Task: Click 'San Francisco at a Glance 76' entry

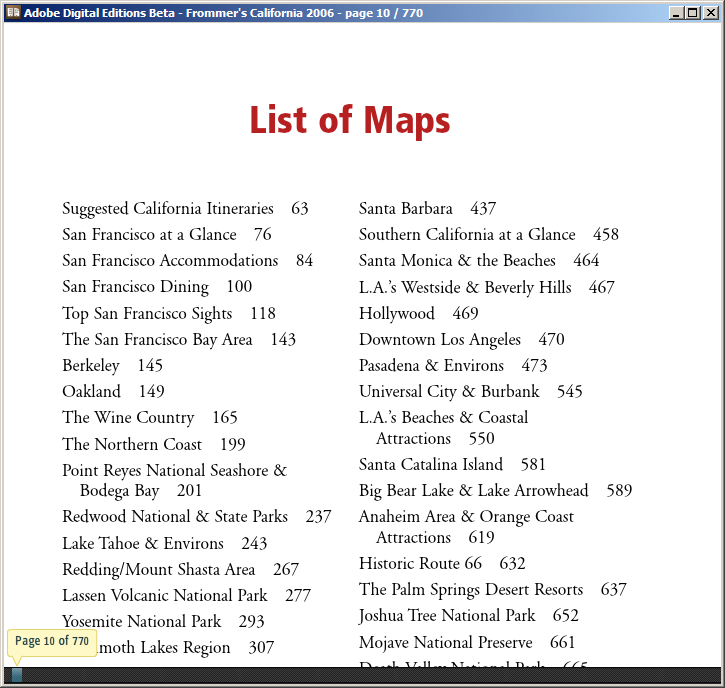Action: [x=166, y=235]
